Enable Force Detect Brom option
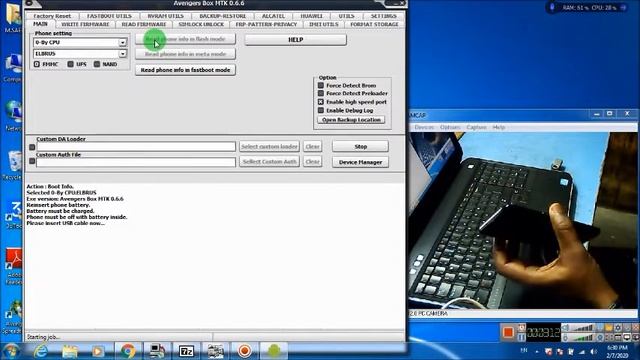 click(x=321, y=85)
